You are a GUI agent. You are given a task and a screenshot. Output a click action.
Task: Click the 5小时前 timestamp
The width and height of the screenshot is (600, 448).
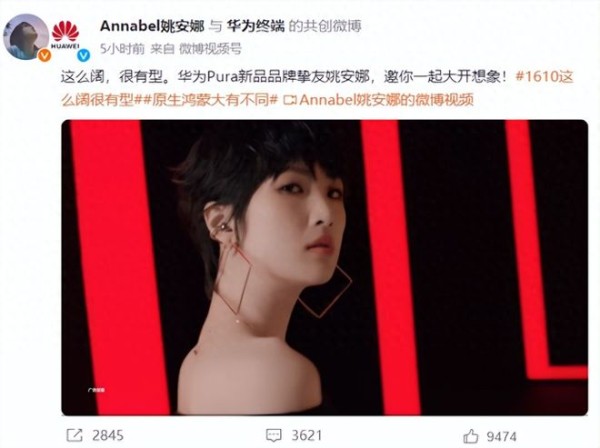(122, 49)
